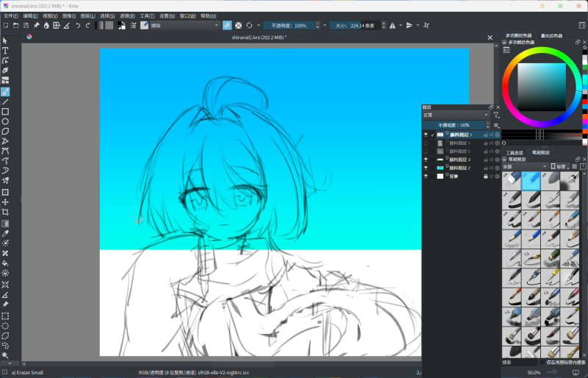The image size is (588, 378).
Task: Reload the original brush preset
Action: [x=249, y=26]
